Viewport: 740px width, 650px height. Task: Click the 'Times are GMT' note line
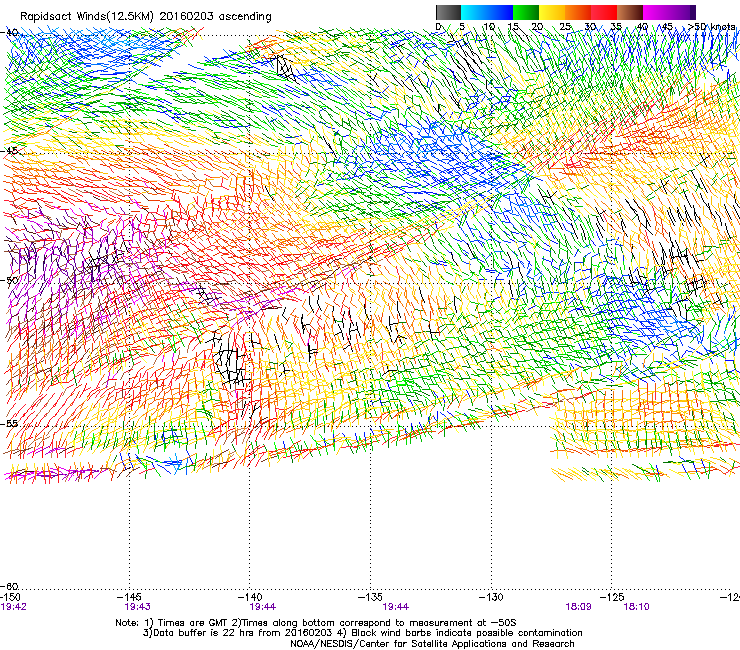tap(316, 623)
